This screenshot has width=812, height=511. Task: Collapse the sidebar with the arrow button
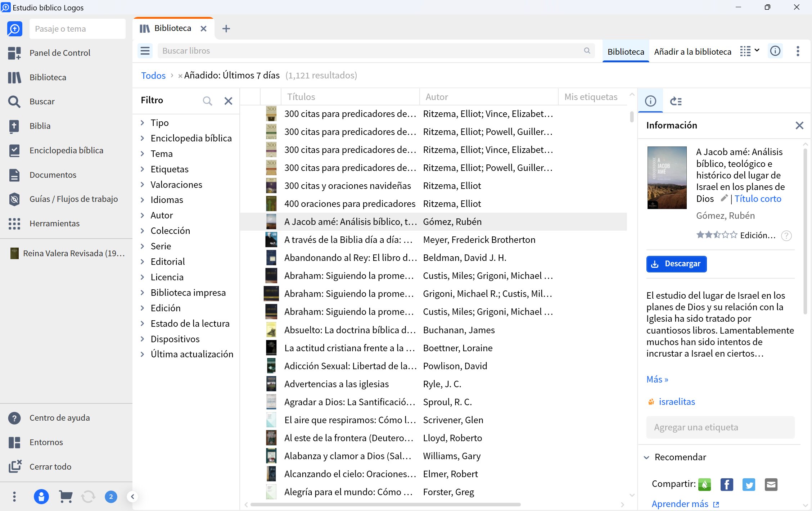pyautogui.click(x=132, y=497)
